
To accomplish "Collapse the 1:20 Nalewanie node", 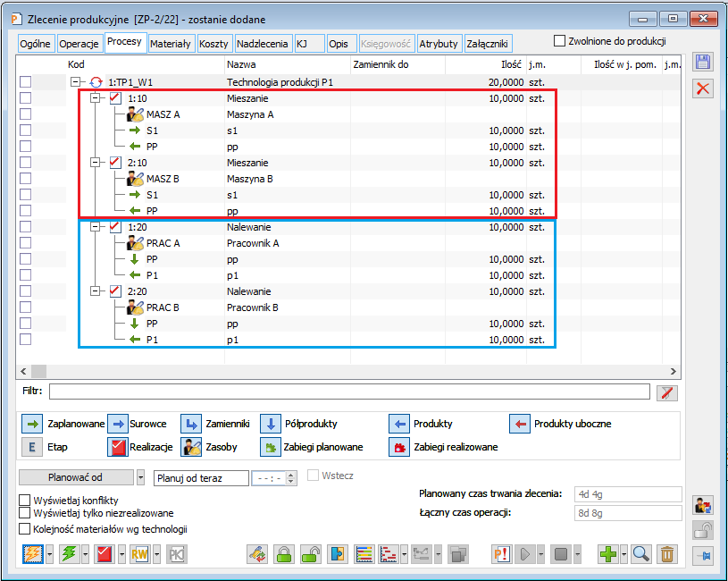I will coord(96,227).
